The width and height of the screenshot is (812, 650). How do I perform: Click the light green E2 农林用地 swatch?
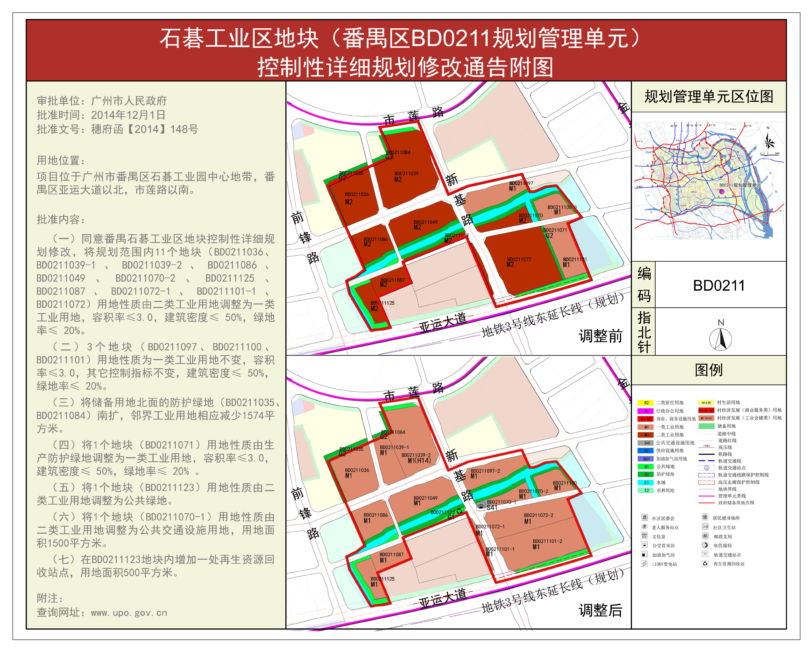pyautogui.click(x=646, y=490)
